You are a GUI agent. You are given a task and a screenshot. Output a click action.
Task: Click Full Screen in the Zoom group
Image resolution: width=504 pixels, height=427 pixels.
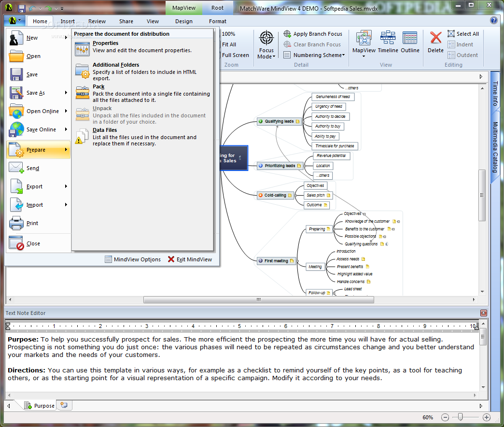[x=235, y=55]
